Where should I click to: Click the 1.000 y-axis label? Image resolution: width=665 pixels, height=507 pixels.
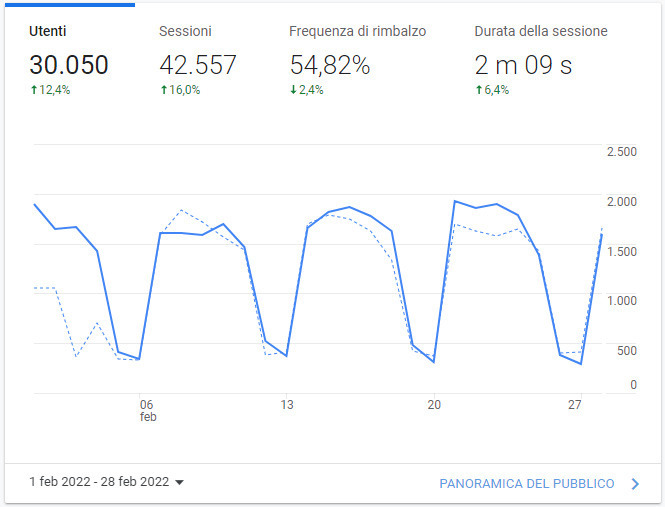pos(622,301)
